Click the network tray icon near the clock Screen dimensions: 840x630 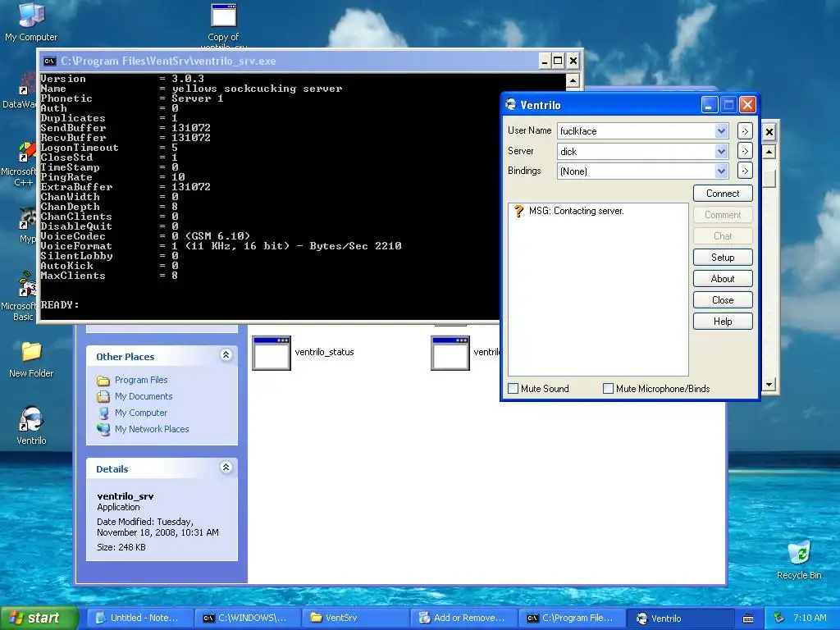click(x=779, y=619)
